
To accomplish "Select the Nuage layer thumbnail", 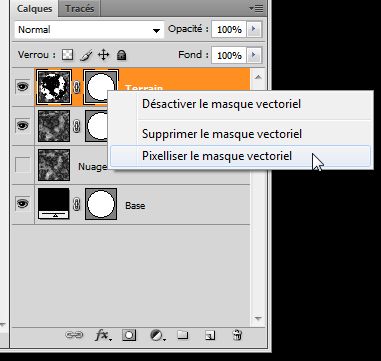I will (x=54, y=165).
